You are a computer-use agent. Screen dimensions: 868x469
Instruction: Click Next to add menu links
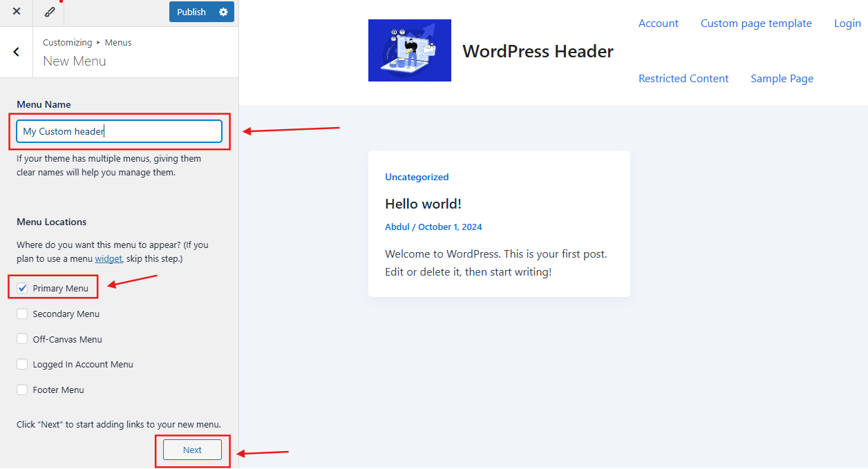[x=192, y=450]
